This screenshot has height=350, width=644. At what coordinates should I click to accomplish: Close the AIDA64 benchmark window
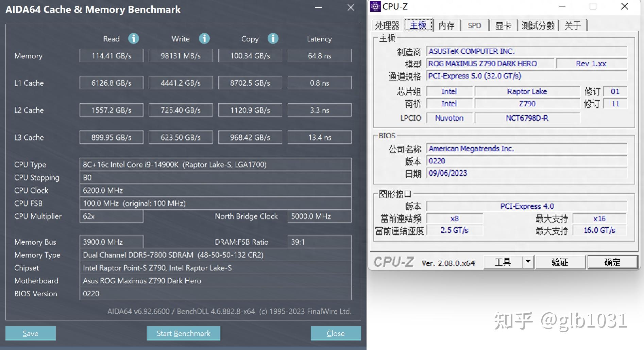tap(351, 7)
